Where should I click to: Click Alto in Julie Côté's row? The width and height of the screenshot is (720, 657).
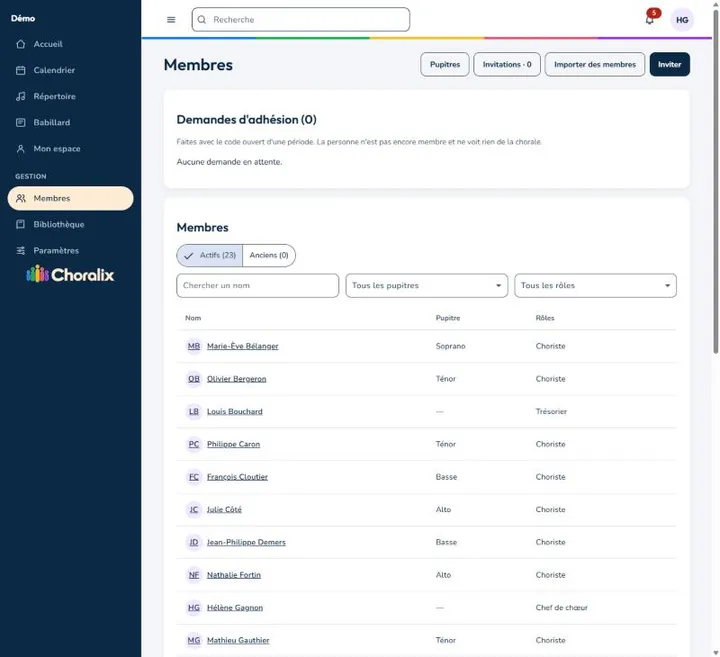click(443, 510)
